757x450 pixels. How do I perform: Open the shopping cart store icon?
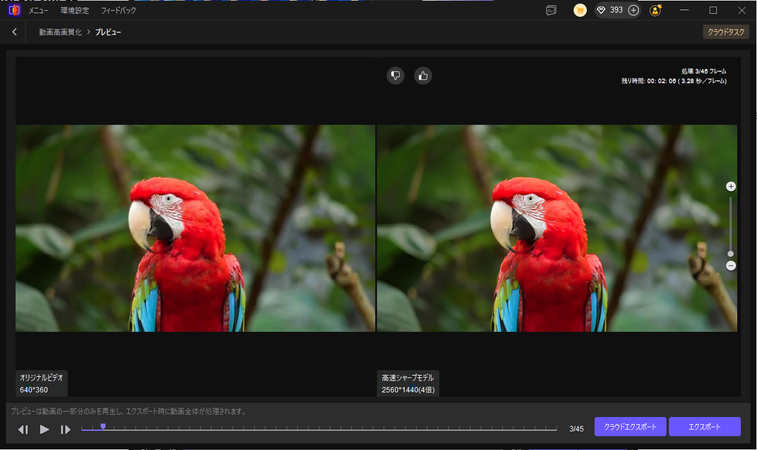(580, 10)
